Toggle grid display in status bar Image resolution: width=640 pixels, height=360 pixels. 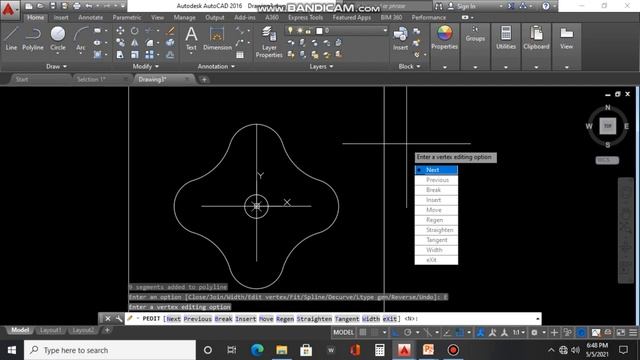(x=362, y=332)
